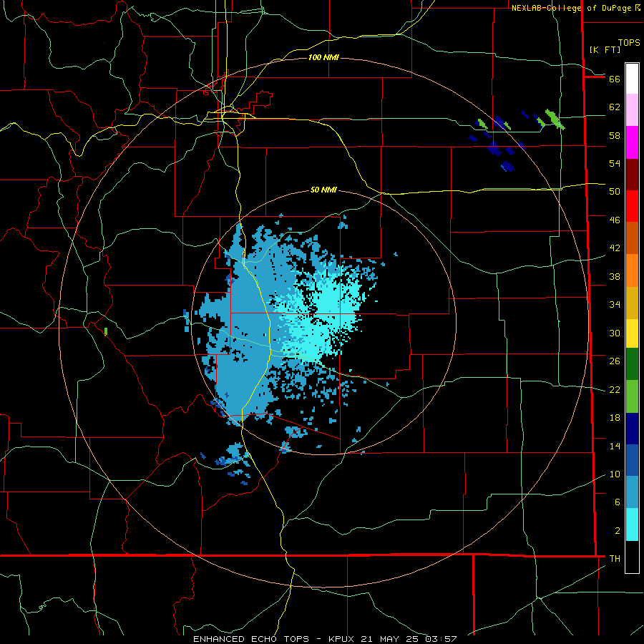Click the 66 value on the legend
This screenshot has width=644, height=644.
point(615,79)
